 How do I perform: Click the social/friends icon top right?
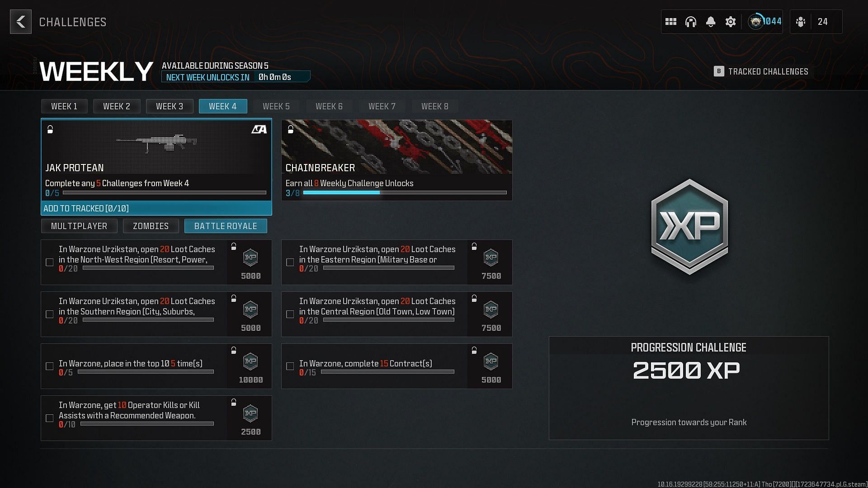click(801, 21)
